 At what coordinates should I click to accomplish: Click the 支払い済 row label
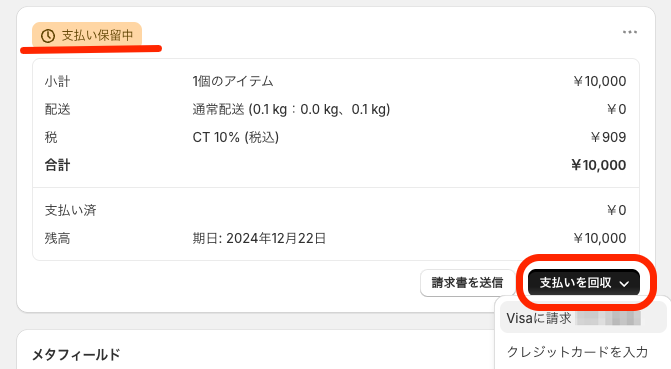71,210
